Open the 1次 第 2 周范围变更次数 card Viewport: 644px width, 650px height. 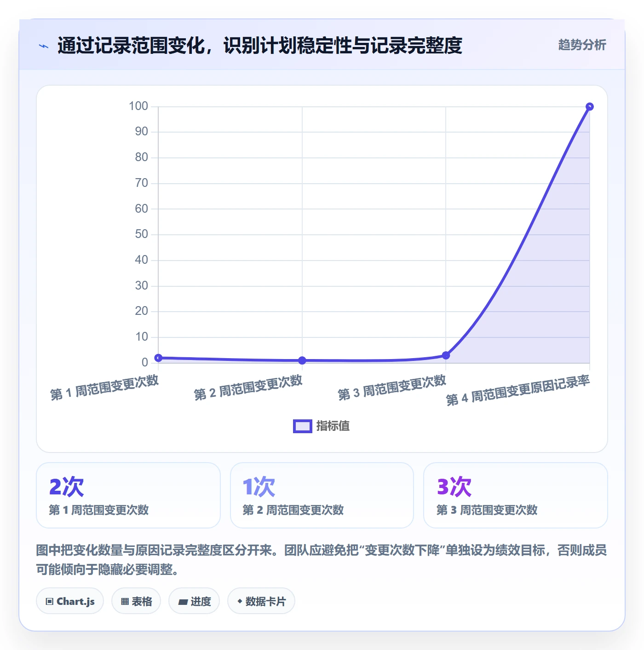coord(322,495)
